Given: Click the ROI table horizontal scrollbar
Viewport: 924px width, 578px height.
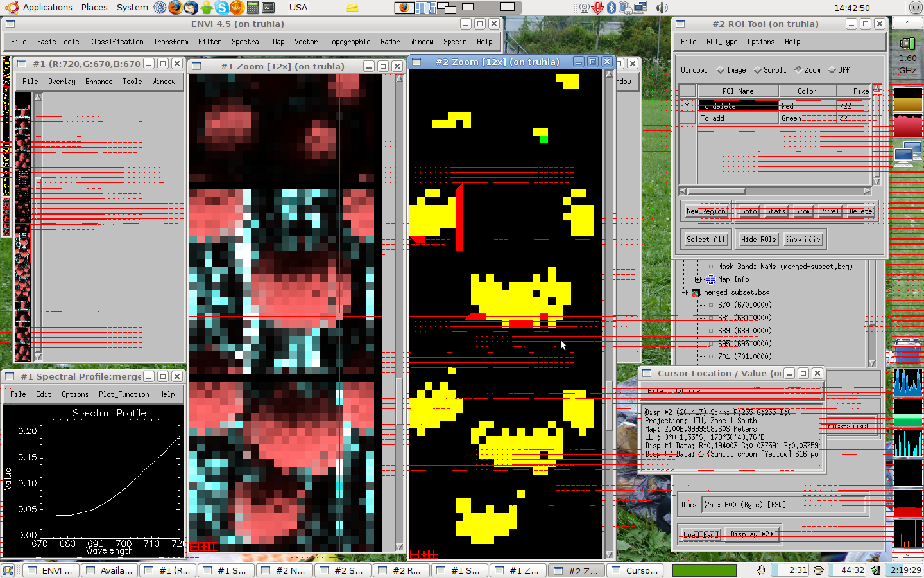Looking at the screenshot, I should tap(775, 191).
